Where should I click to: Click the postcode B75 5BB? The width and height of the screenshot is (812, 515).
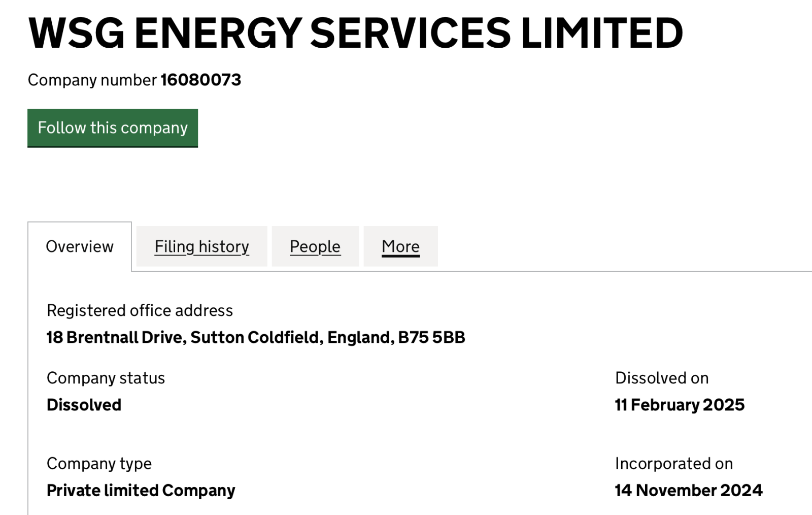431,338
